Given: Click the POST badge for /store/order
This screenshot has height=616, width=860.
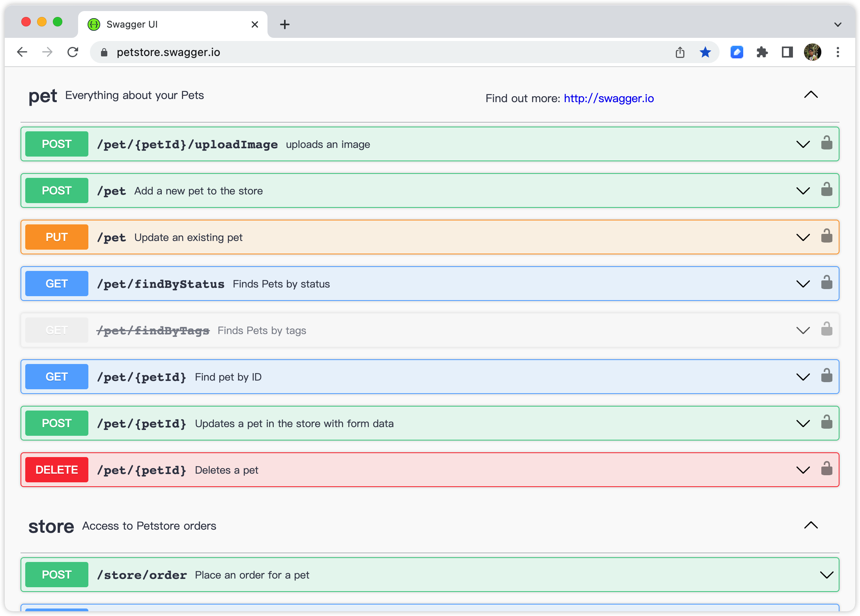Looking at the screenshot, I should (x=57, y=575).
